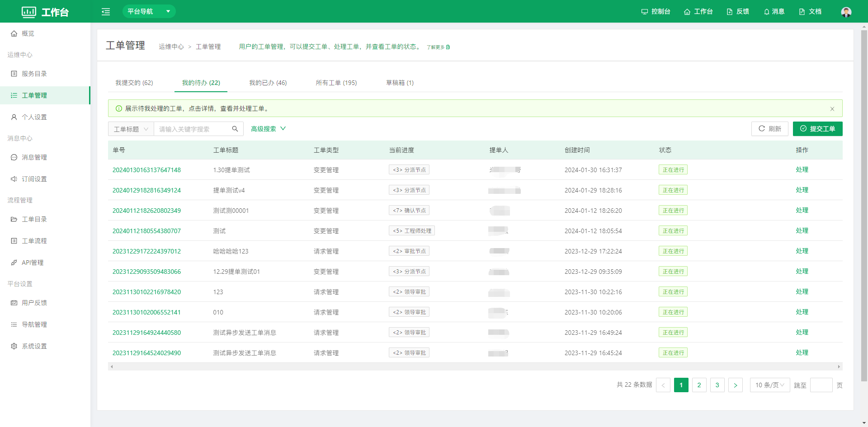Expand 高级搜索 options
The width and height of the screenshot is (868, 427).
point(269,129)
